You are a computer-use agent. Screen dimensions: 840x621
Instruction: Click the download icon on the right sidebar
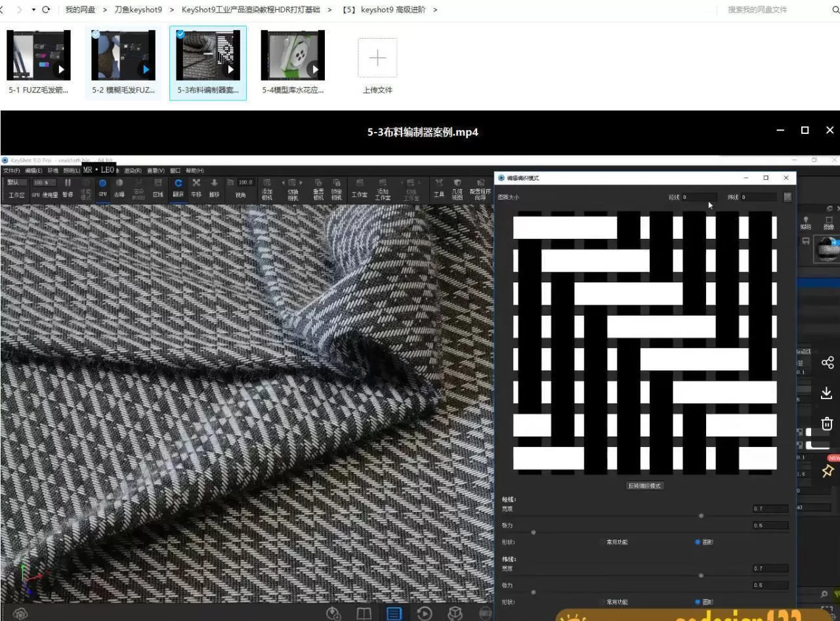click(827, 393)
